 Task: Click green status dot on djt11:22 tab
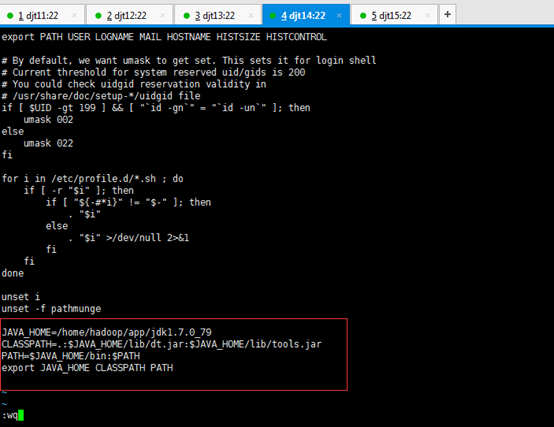coord(10,16)
